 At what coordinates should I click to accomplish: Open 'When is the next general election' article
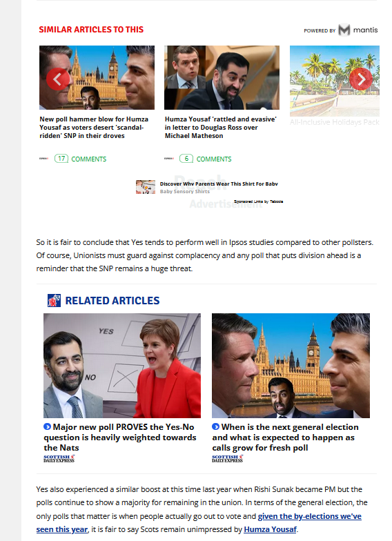click(x=285, y=437)
